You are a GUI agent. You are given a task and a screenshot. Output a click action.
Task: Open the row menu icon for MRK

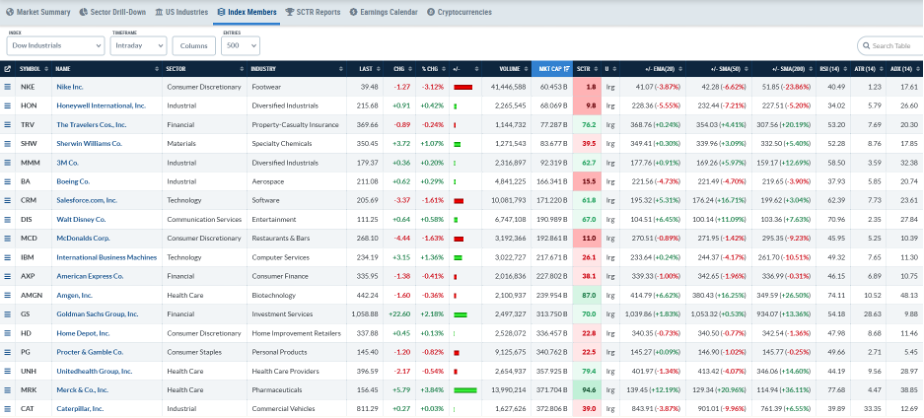(8, 390)
